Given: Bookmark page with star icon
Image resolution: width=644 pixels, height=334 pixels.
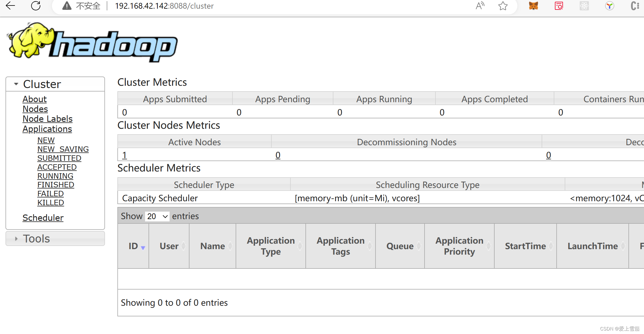Looking at the screenshot, I should (x=503, y=6).
